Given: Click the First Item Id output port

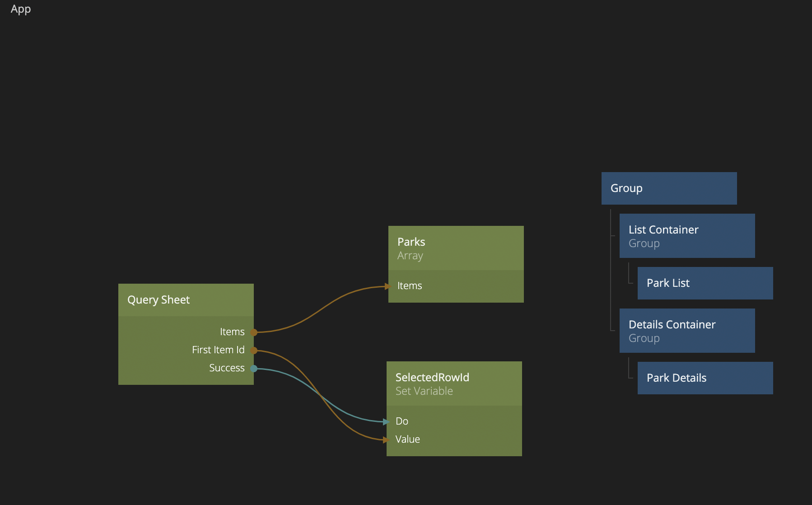Looking at the screenshot, I should click(254, 351).
